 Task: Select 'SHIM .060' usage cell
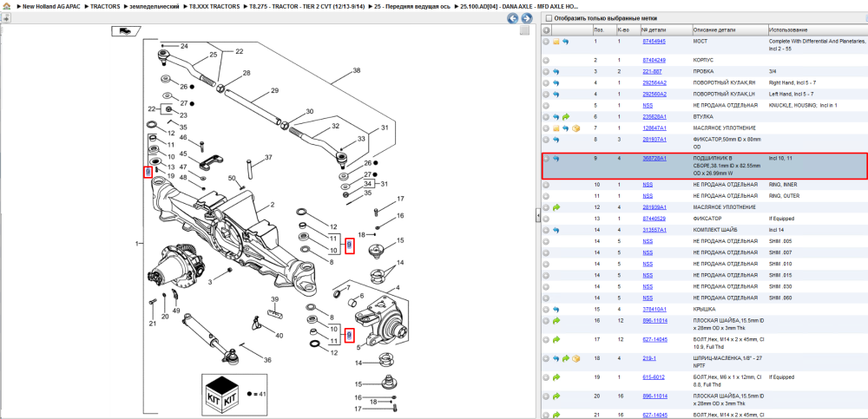pos(780,298)
